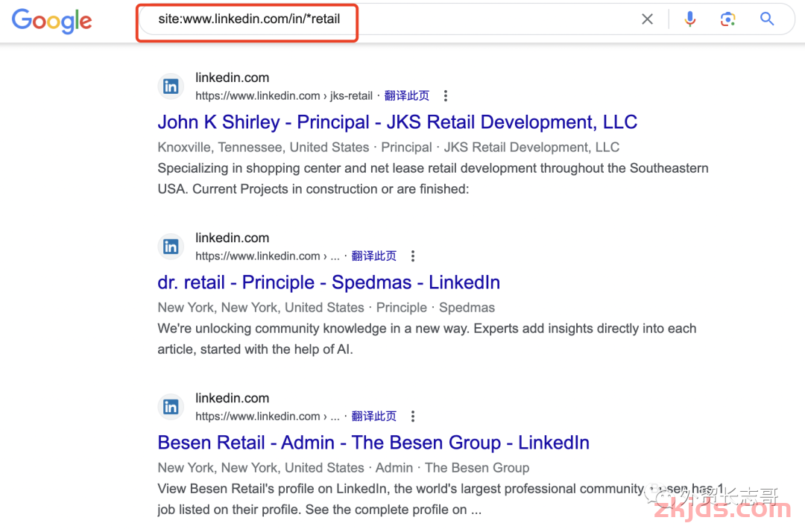805x532 pixels.
Task: Click linkedin.com site name above John K Shirley
Action: point(232,77)
